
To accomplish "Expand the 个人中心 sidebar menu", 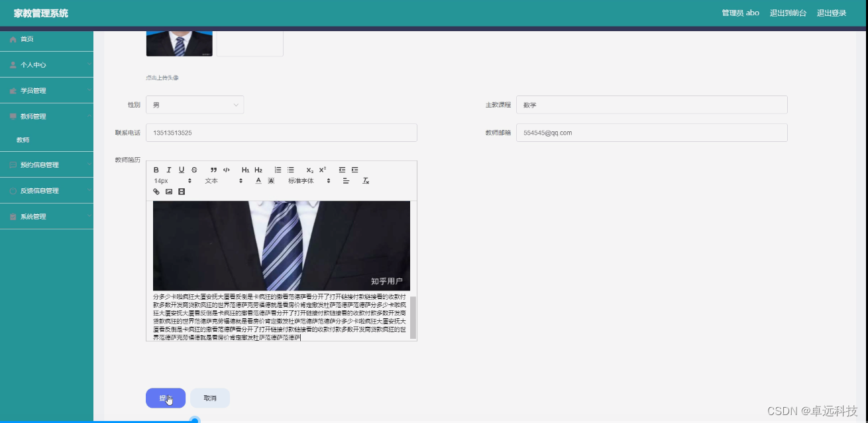I will pos(46,65).
